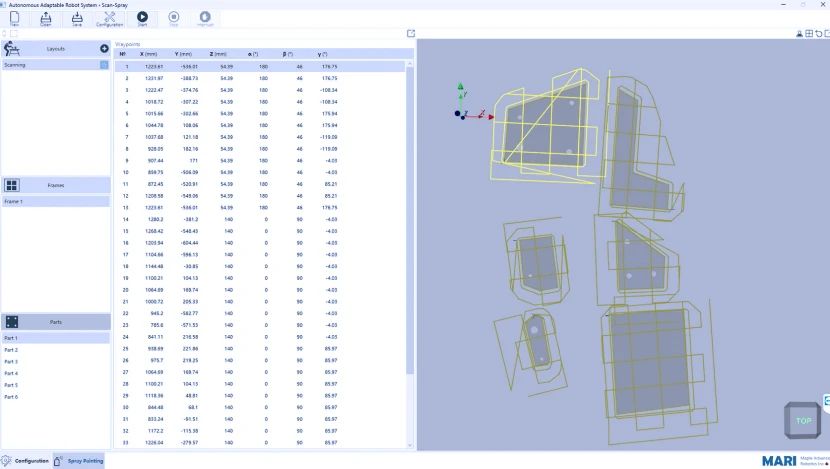The height and width of the screenshot is (469, 830).
Task: Pop out the waypoints panel
Action: (411, 34)
